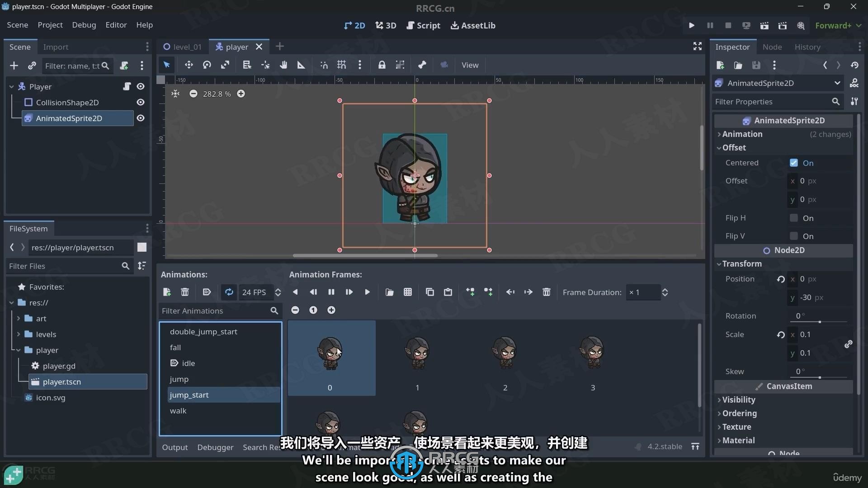Image resolution: width=868 pixels, height=488 pixels.
Task: Hide the Player node eye icon
Action: tap(141, 86)
